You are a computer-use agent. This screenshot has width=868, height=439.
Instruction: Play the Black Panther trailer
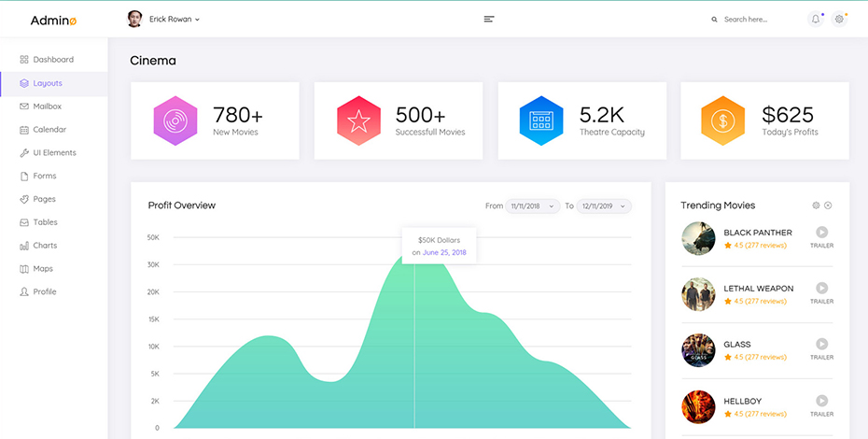click(x=821, y=233)
